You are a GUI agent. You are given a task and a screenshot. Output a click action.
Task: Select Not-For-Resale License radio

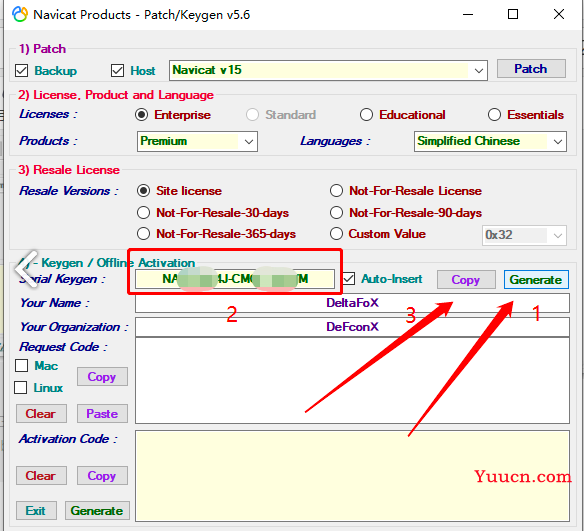tap(336, 191)
